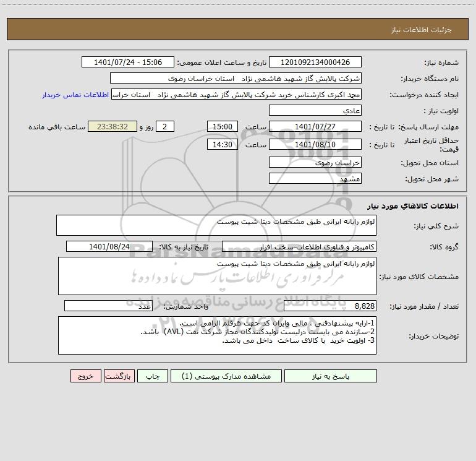Click the تعداد / مقدار مورد نیاز label
The image size is (476, 461).
(424, 307)
